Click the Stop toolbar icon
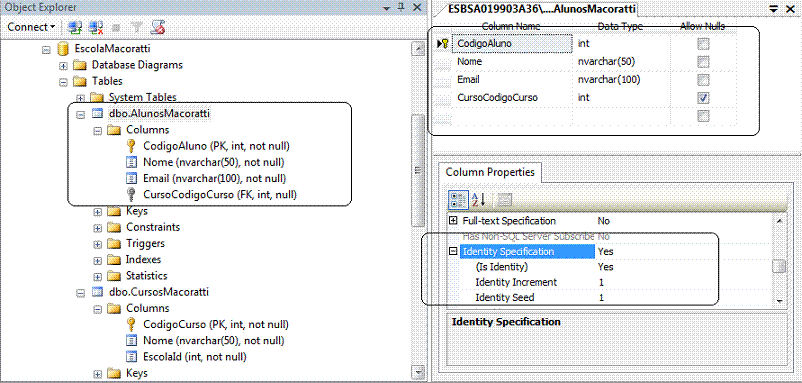802x383 pixels. coord(116,27)
